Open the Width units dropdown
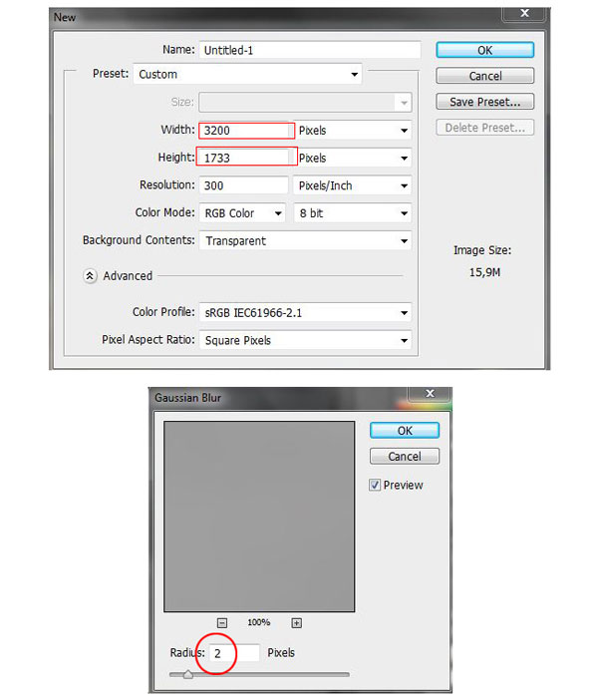 tap(352, 131)
